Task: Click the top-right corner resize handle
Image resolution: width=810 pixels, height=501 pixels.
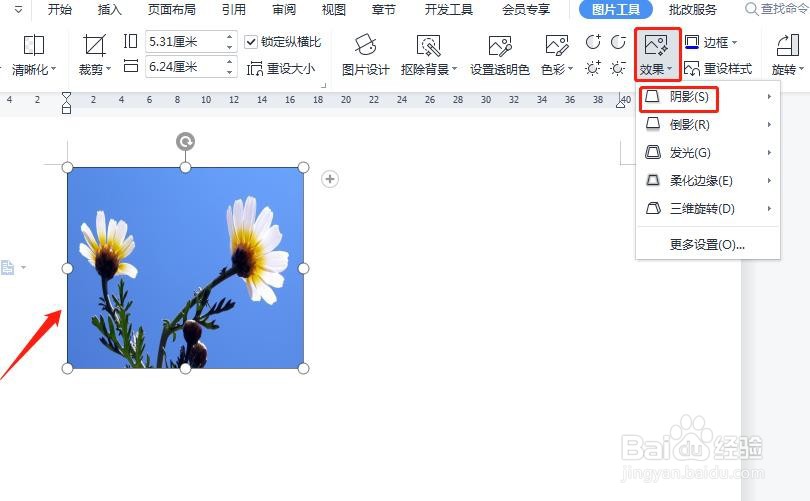Action: pos(304,167)
